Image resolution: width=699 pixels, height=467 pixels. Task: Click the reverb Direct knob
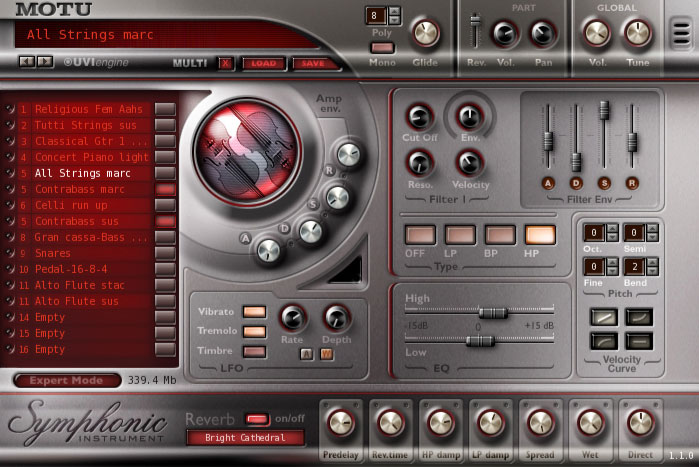coord(640,423)
